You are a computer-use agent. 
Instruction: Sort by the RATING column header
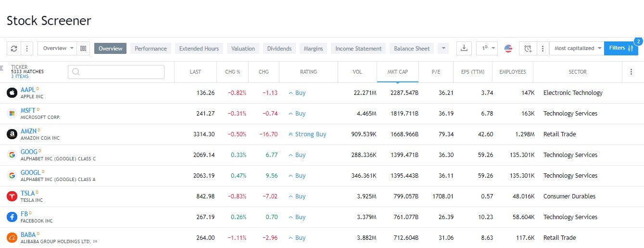pyautogui.click(x=308, y=72)
